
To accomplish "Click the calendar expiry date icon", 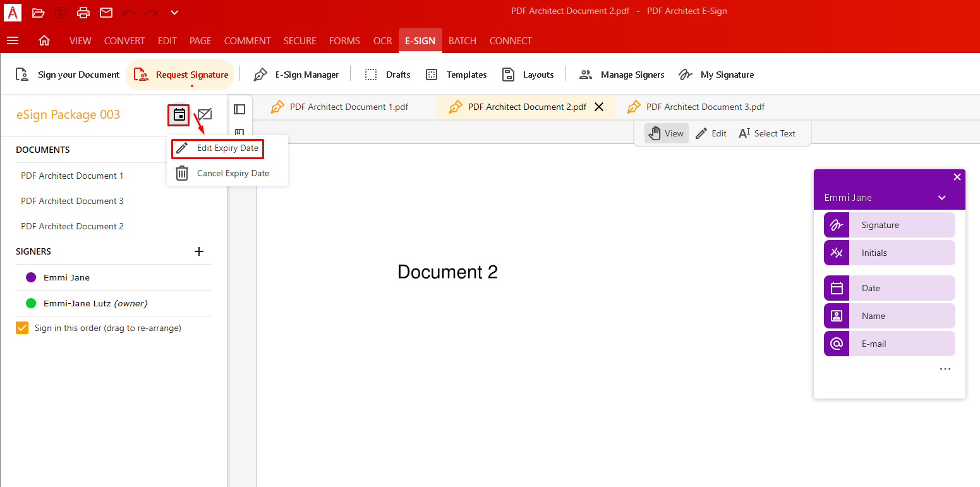I will click(x=179, y=115).
